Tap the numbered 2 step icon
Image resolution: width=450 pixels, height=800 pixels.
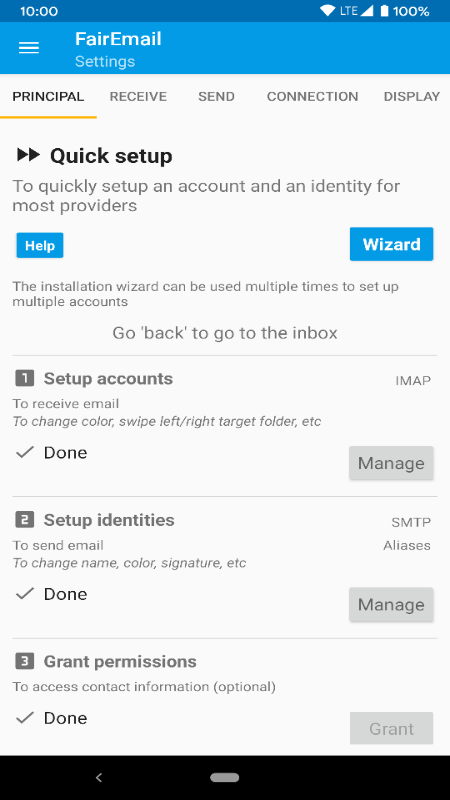[x=24, y=520]
